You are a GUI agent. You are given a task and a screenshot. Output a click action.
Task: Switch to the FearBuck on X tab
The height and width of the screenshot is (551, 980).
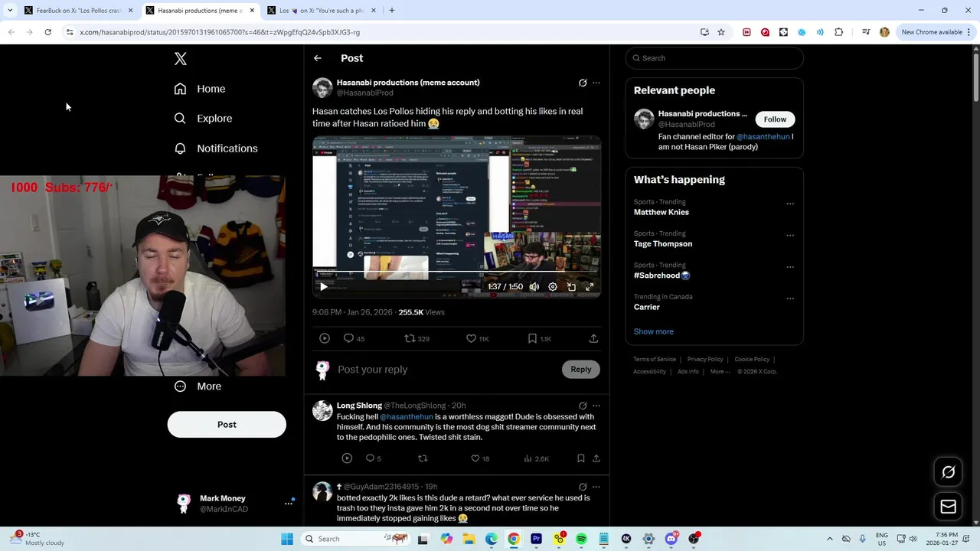pyautogui.click(x=79, y=11)
